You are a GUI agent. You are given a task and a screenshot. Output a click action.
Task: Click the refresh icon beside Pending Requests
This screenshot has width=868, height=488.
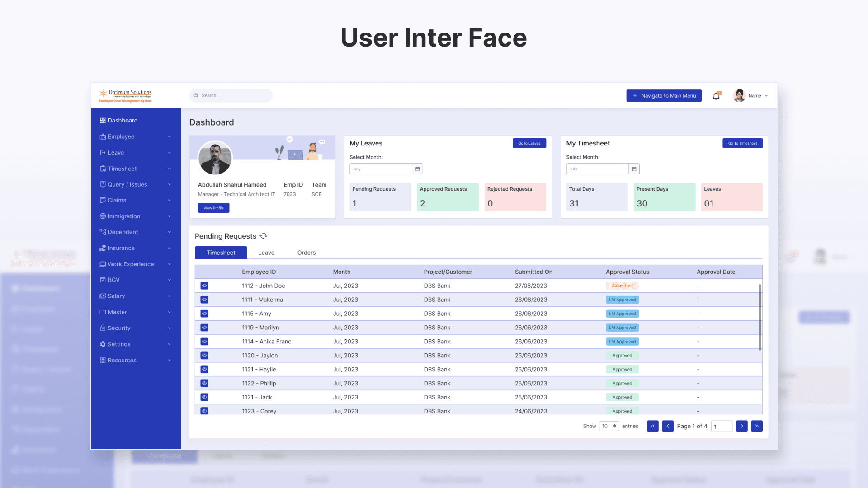tap(264, 236)
